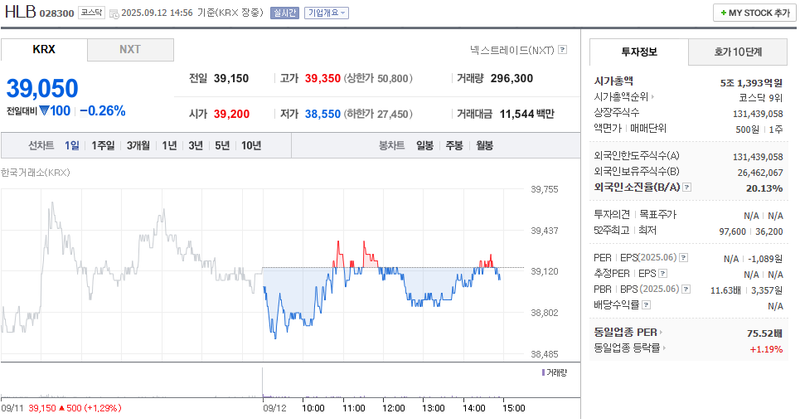Open help icon beside 배당수익률

[x=646, y=305]
